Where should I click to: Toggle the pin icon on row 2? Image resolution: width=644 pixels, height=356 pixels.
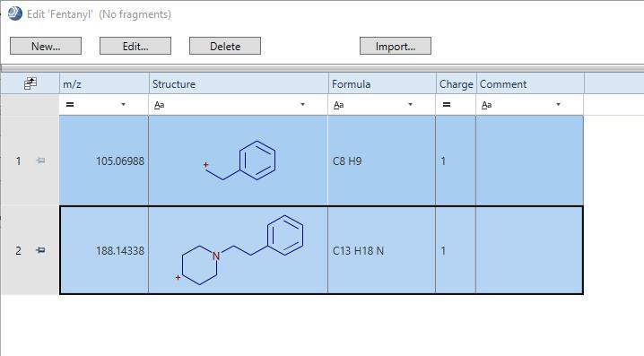pyautogui.click(x=40, y=250)
